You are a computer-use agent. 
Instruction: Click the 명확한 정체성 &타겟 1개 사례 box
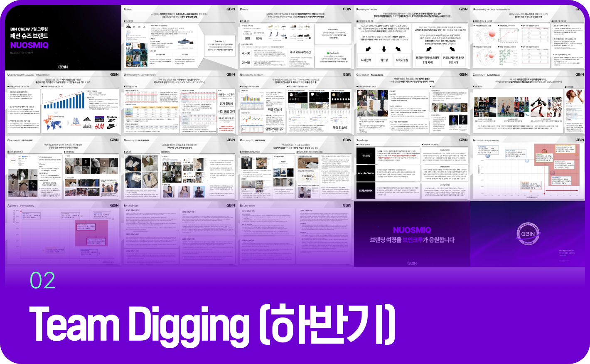[x=428, y=60]
